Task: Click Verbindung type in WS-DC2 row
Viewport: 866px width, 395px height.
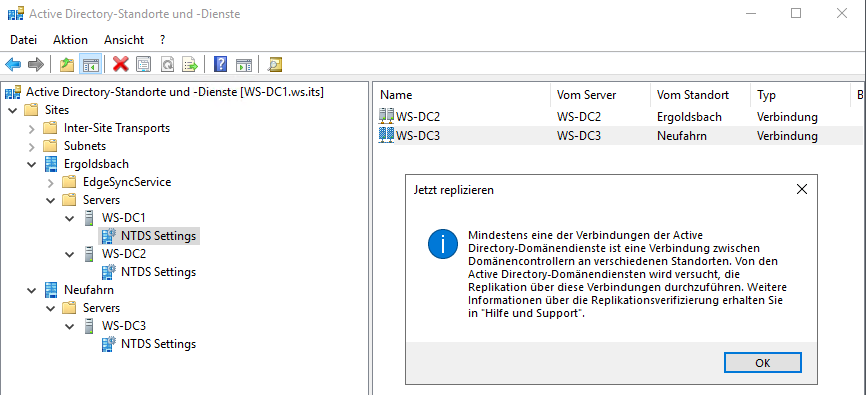Action: (787, 117)
